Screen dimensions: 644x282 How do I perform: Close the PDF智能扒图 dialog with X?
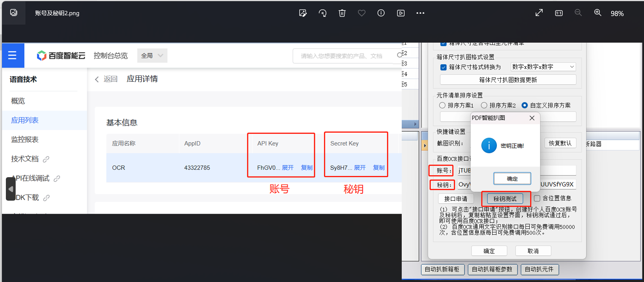532,118
